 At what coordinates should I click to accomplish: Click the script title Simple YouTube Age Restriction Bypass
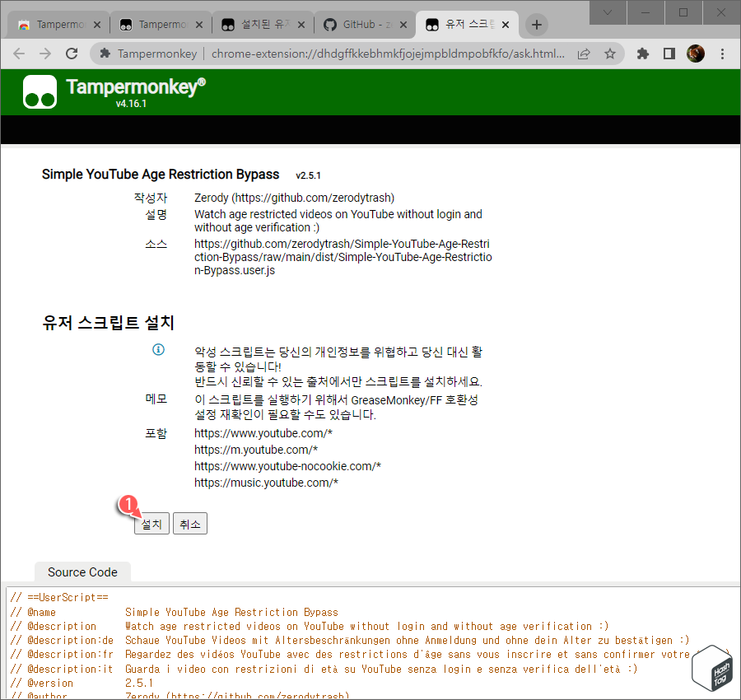pyautogui.click(x=161, y=175)
